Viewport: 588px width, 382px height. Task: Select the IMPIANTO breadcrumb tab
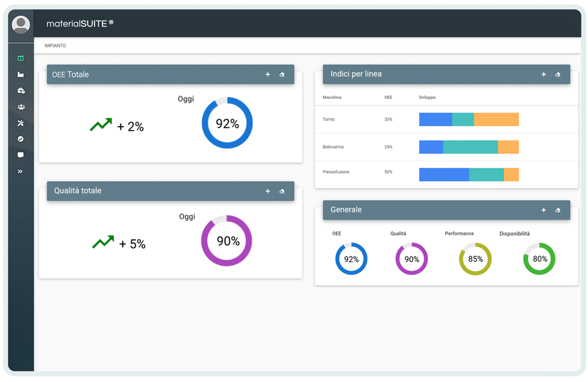pyautogui.click(x=55, y=45)
